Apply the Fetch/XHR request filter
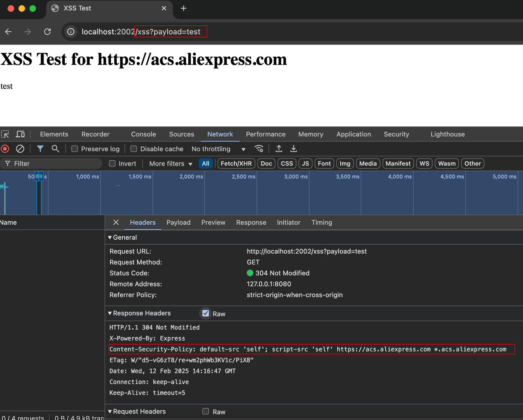Viewport: 523px width, 420px height. point(236,163)
